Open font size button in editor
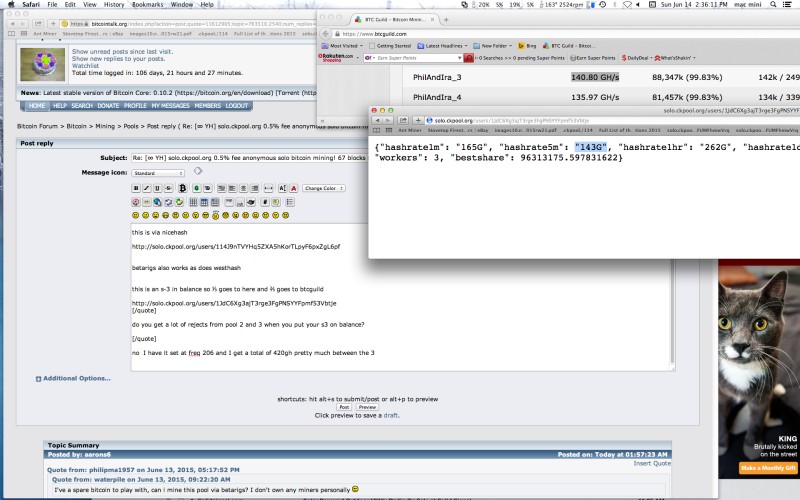 [x=283, y=188]
